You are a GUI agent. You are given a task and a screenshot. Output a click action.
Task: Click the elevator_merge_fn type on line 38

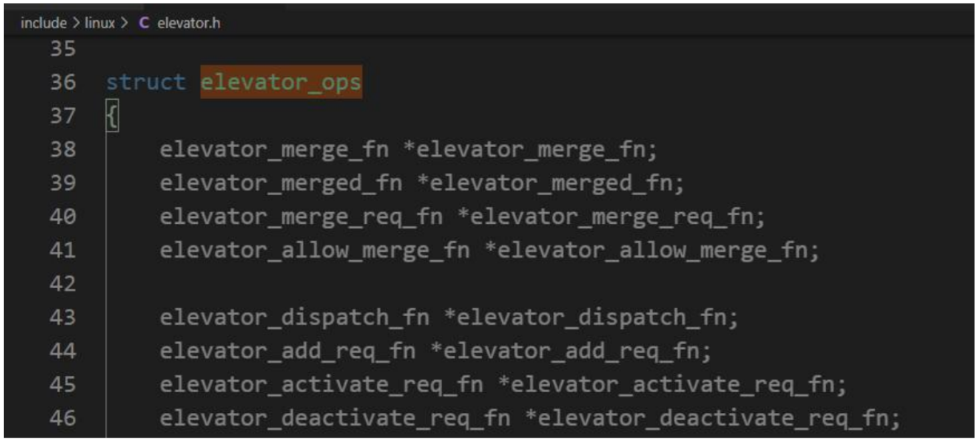pyautogui.click(x=274, y=150)
